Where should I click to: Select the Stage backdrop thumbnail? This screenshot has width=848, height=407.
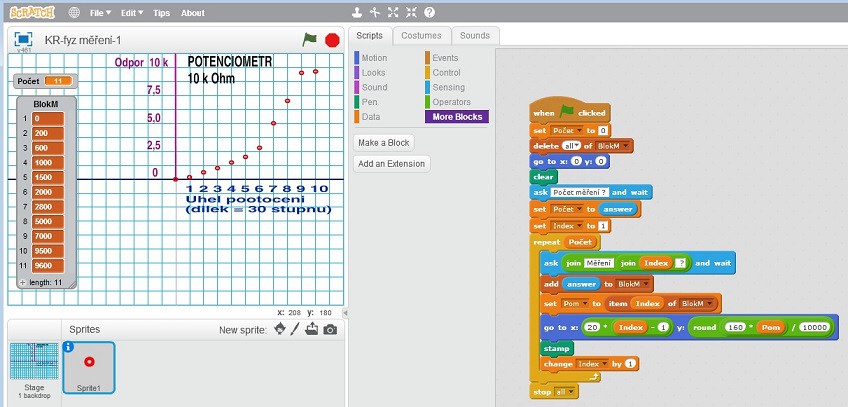(34, 366)
